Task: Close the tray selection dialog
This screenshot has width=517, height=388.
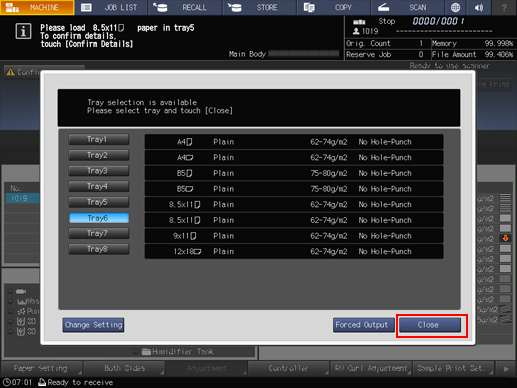Action: 430,325
